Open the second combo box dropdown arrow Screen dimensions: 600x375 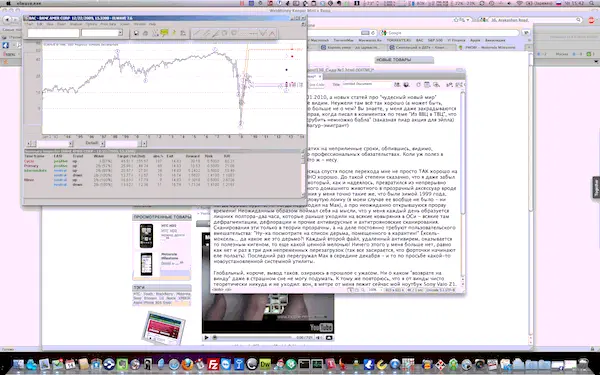pyautogui.click(x=120, y=33)
